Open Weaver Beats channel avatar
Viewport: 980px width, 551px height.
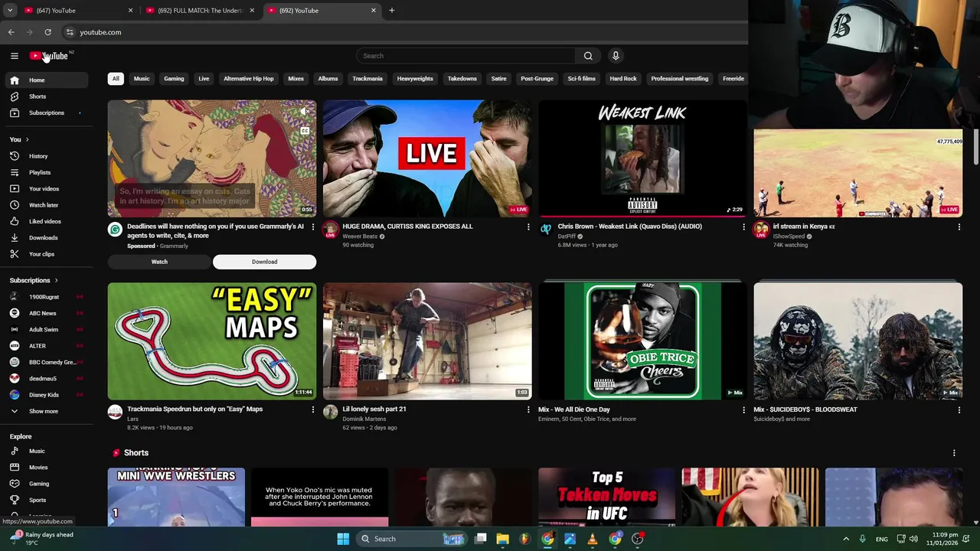330,230
